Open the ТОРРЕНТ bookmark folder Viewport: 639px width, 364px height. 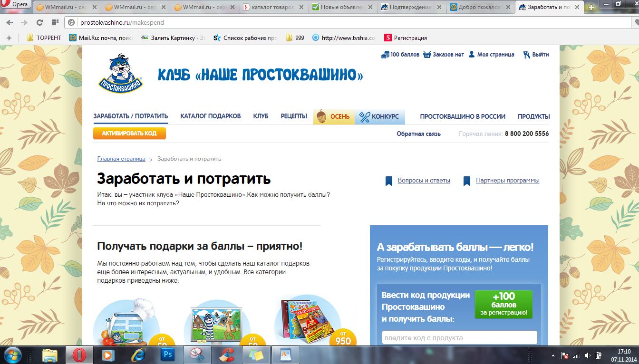(x=44, y=38)
